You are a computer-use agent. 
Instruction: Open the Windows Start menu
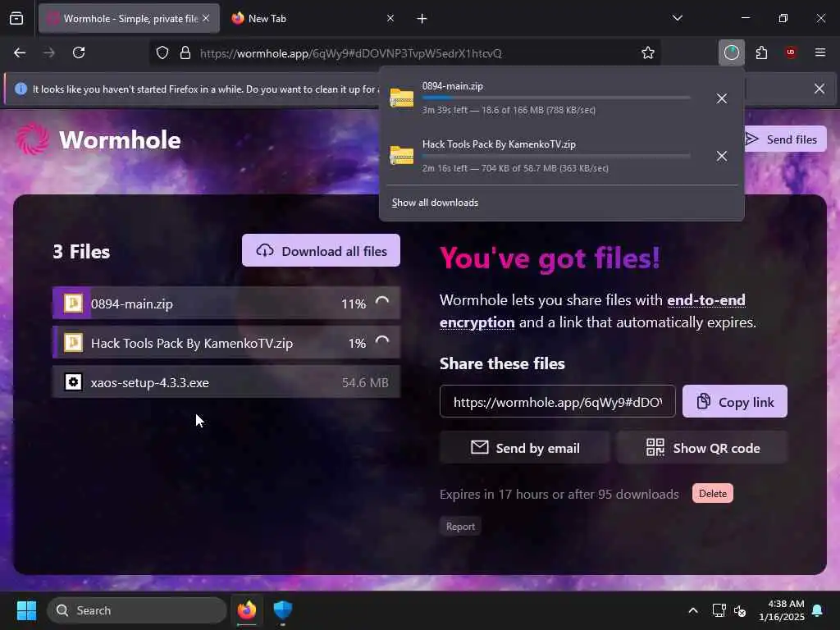[26, 610]
